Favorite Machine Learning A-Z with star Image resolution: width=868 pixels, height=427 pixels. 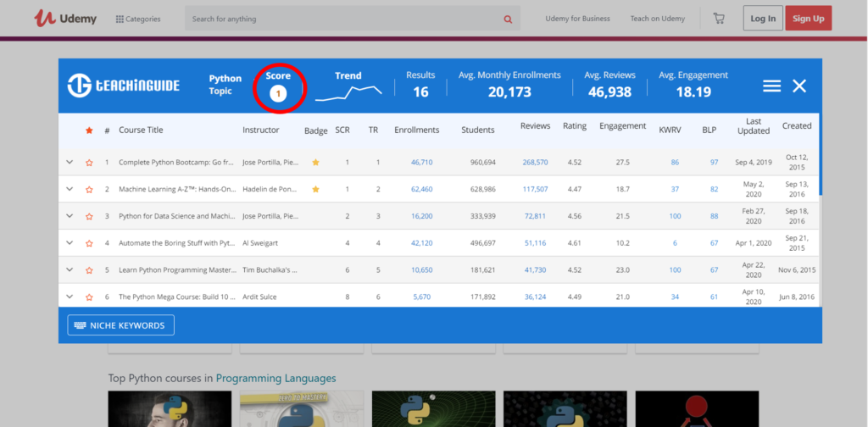89,190
